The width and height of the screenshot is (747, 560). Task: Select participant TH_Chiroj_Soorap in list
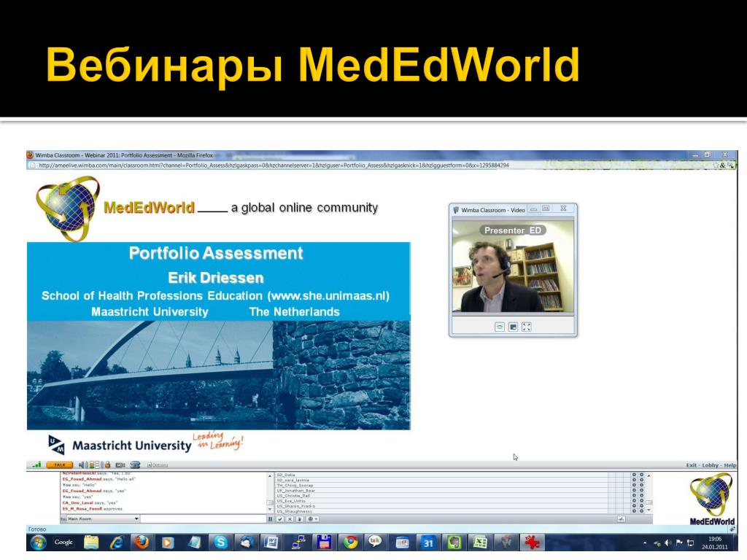(441, 485)
